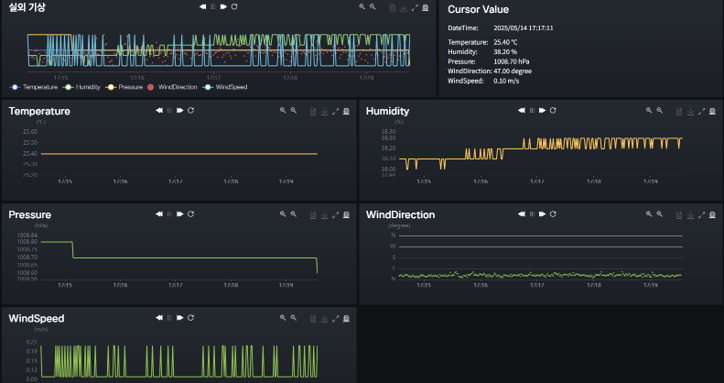Refresh the WindDirection chart
The width and height of the screenshot is (724, 383).
click(x=553, y=214)
